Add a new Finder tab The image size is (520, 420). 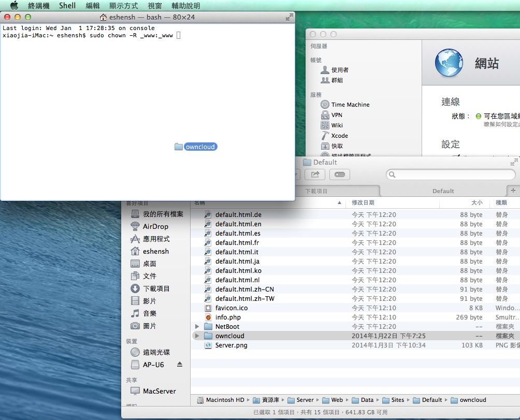coord(513,191)
